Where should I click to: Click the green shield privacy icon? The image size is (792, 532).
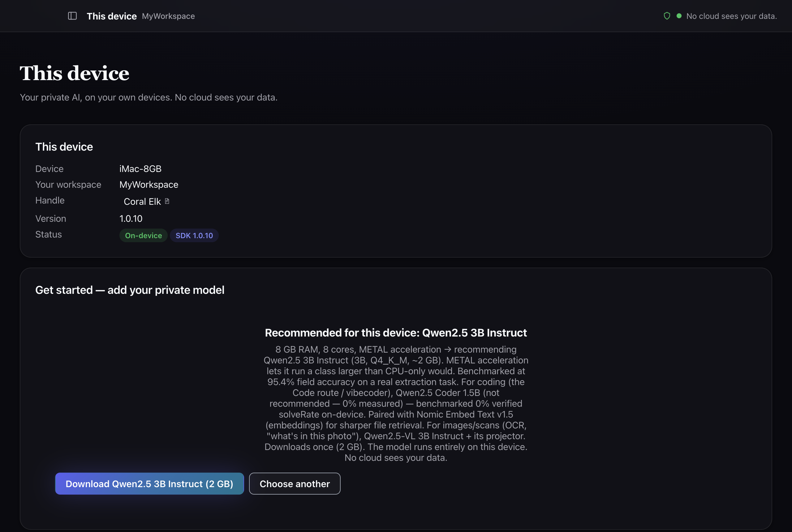(x=667, y=16)
